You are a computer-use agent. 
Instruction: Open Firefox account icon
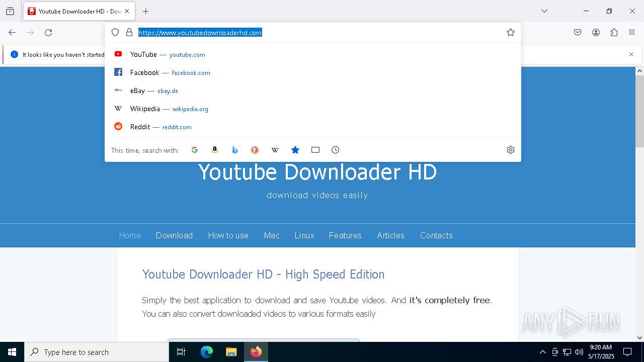coord(596,33)
